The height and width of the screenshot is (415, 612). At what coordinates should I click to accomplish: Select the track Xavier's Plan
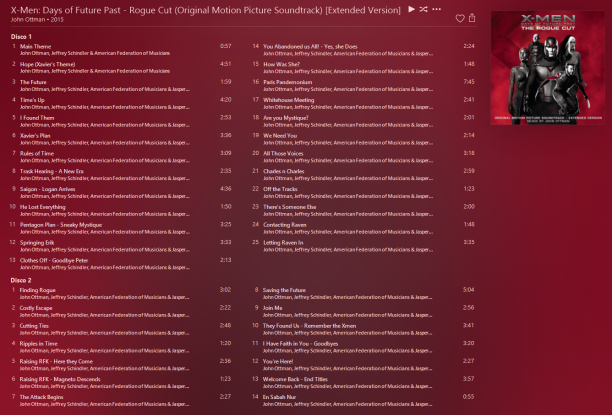tap(35, 135)
